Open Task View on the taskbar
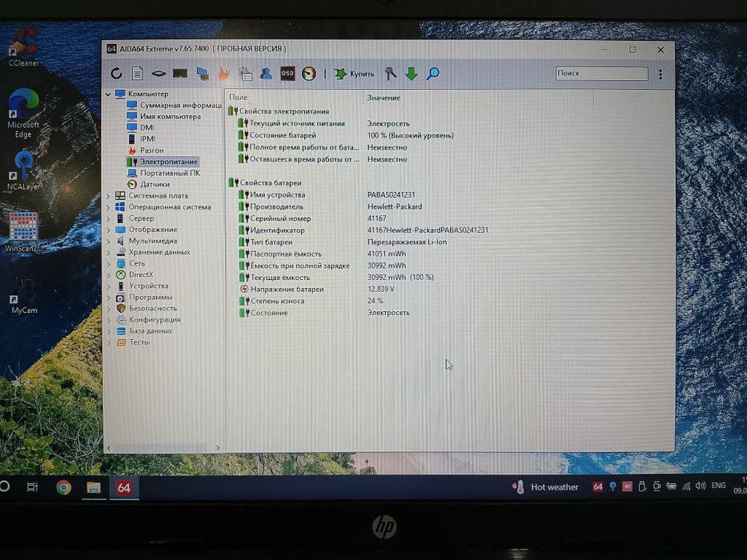 coord(32,486)
